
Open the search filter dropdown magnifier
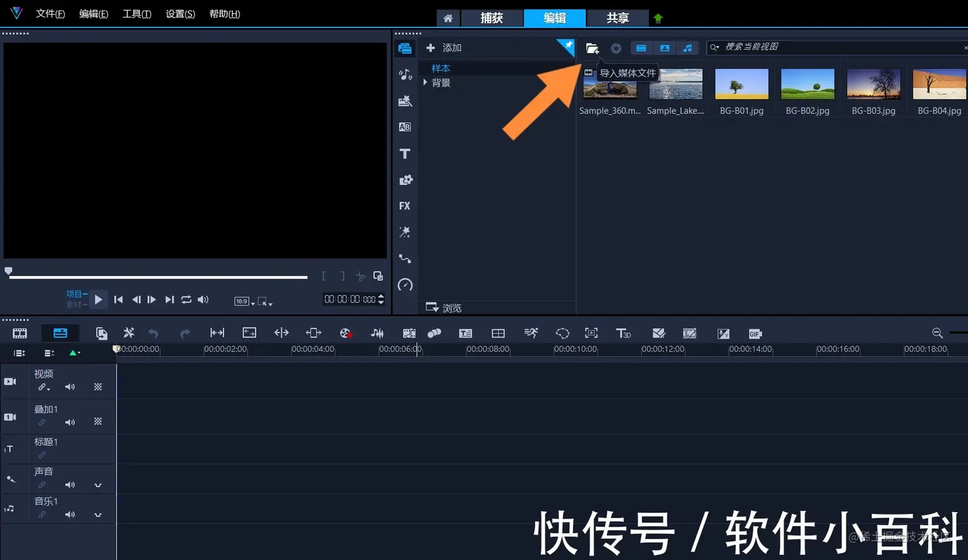(714, 47)
